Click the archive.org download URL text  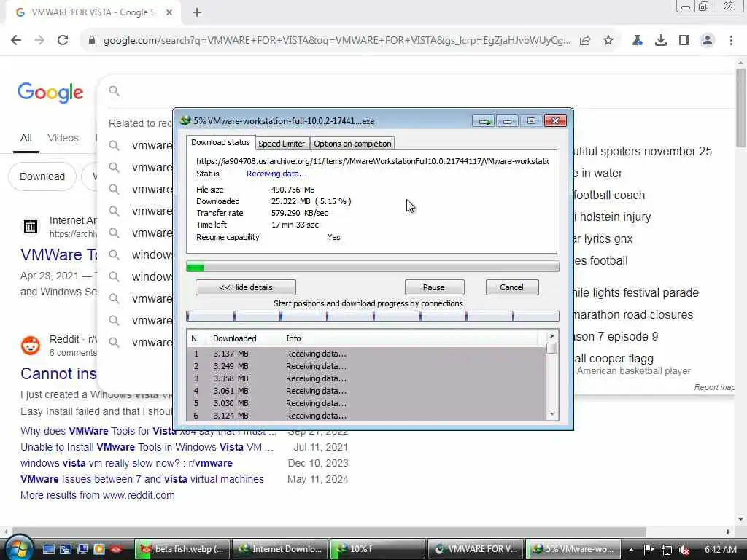pos(373,161)
